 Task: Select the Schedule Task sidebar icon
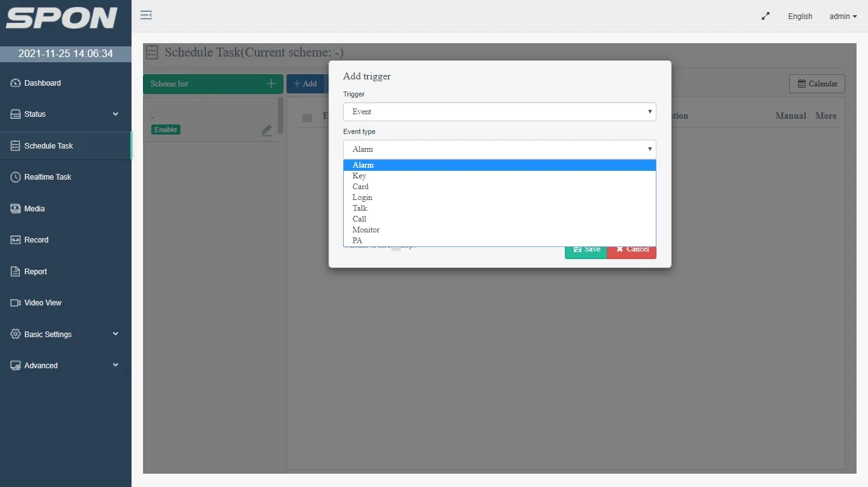click(16, 146)
